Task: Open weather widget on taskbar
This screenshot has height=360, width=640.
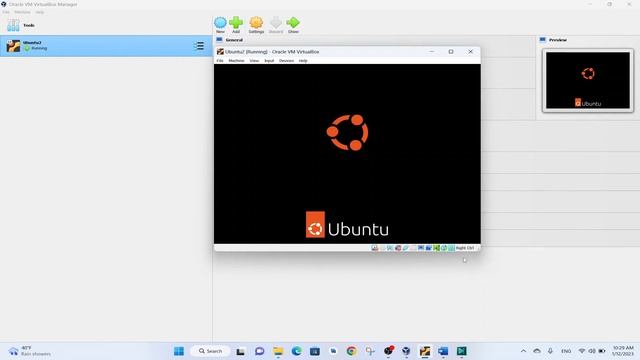Action: click(x=31, y=351)
